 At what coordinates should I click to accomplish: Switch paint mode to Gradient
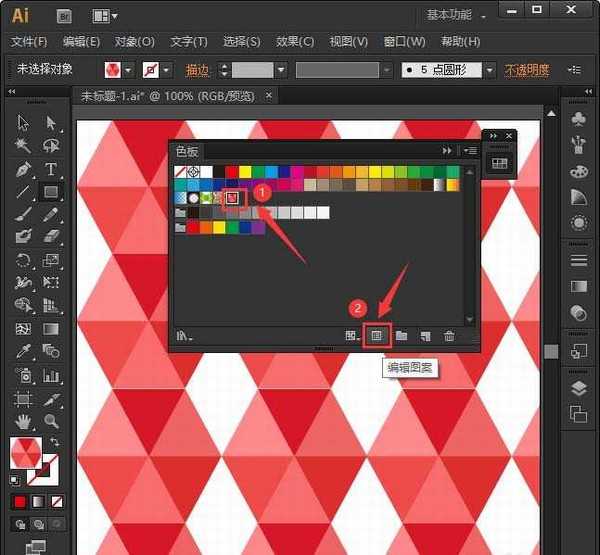click(38, 500)
